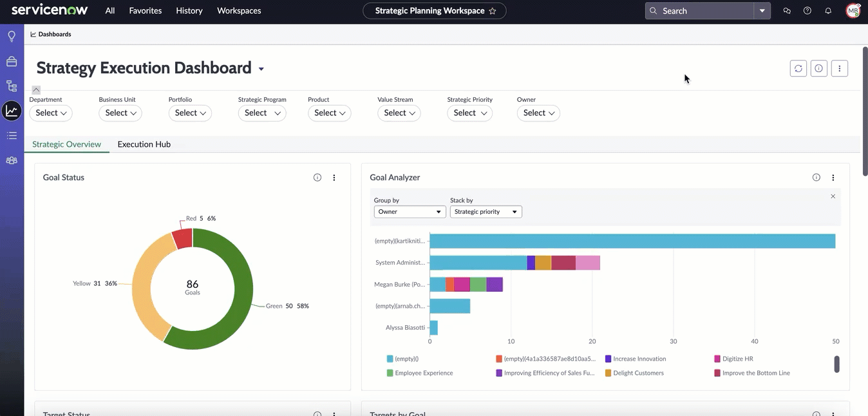The height and width of the screenshot is (416, 868).
Task: Open the Portfolio Select dropdown
Action: click(190, 113)
